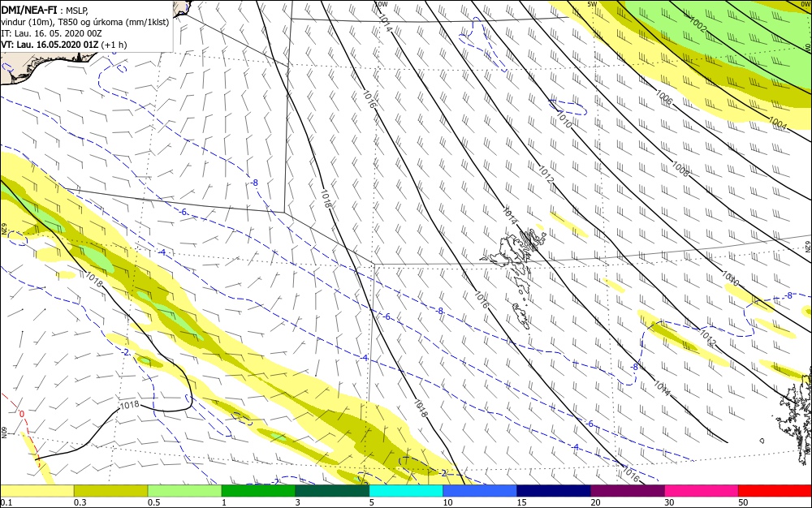
Task: Click the 1004 isobar label
Action: coord(778,123)
